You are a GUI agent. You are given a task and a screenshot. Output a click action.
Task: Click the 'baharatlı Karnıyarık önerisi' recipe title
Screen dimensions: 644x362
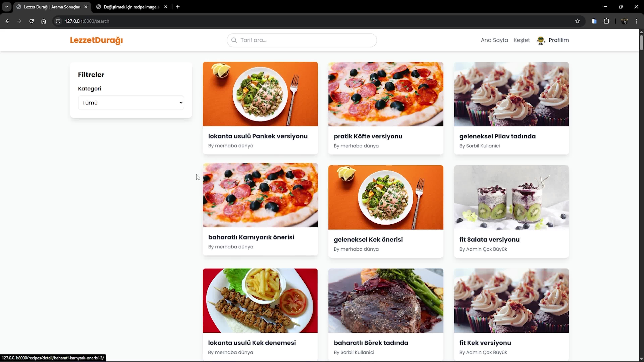[251, 237]
